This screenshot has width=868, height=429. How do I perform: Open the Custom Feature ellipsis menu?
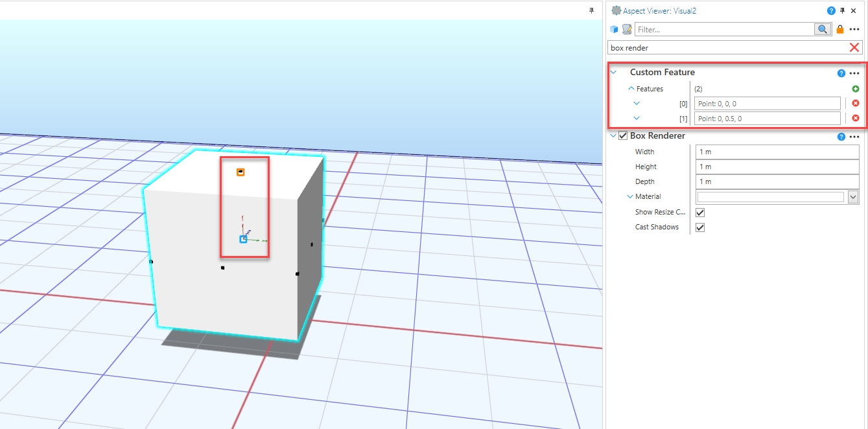[x=854, y=73]
